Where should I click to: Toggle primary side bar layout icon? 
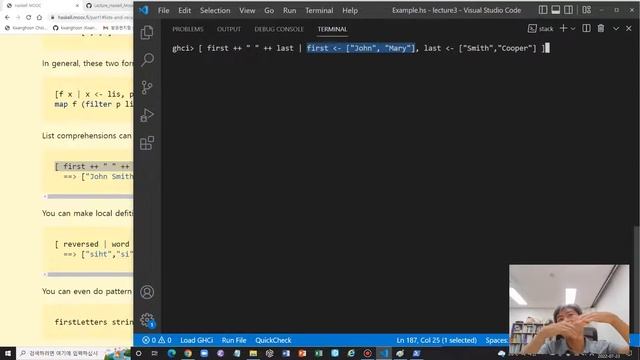pyautogui.click(x=543, y=10)
